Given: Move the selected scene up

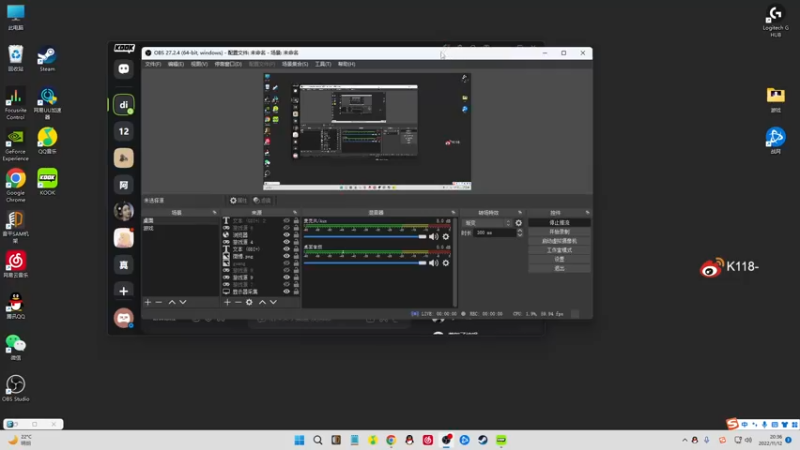Looking at the screenshot, I should (172, 302).
